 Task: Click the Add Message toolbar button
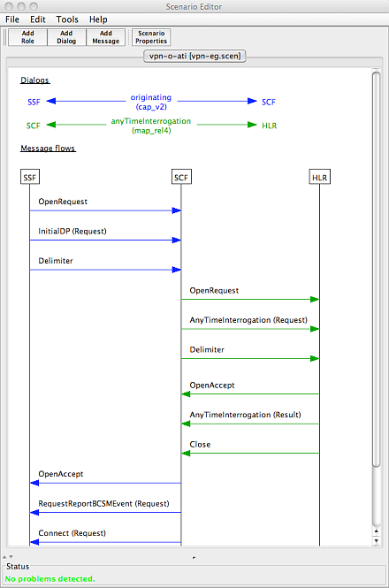pyautogui.click(x=106, y=37)
